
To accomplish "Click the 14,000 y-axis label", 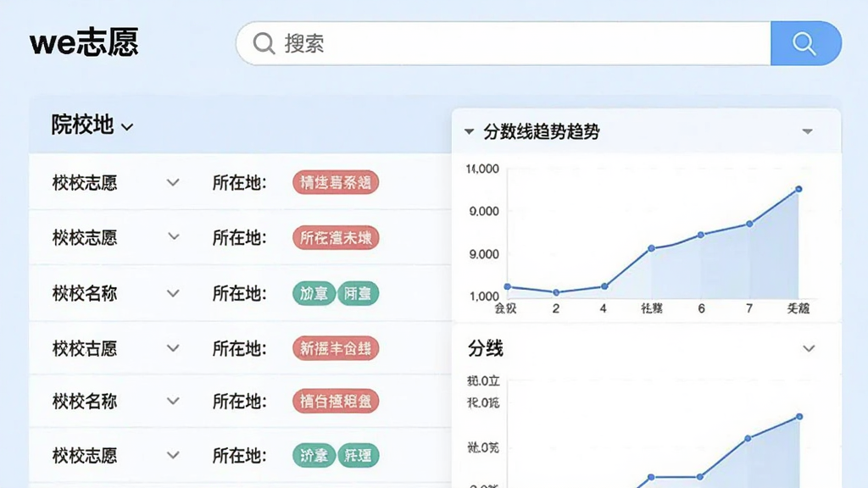I will 482,169.
